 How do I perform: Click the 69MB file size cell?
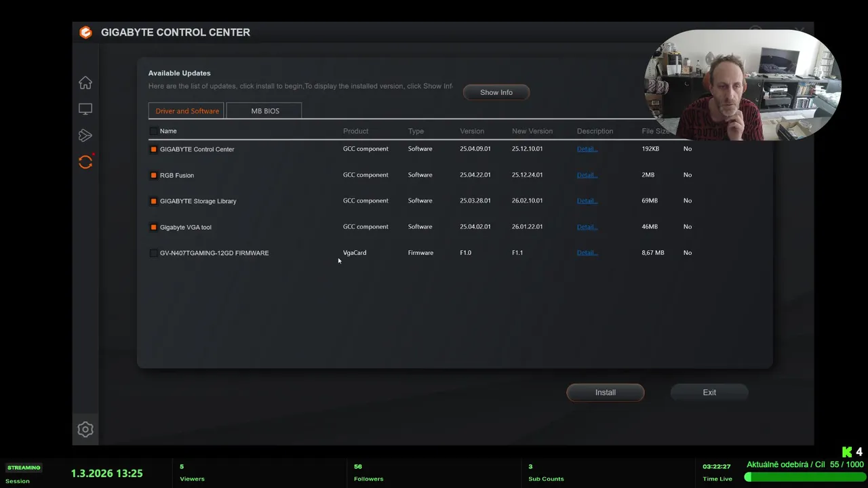click(650, 201)
